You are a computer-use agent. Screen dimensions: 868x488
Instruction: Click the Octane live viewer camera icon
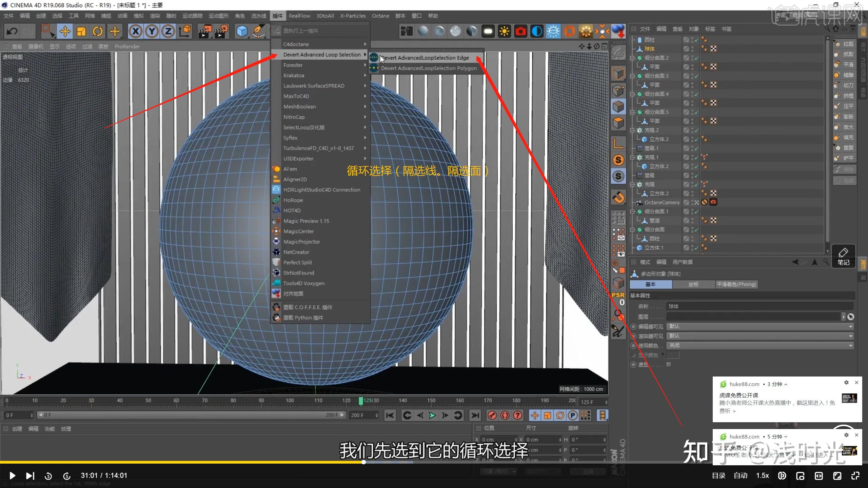pyautogui.click(x=521, y=32)
